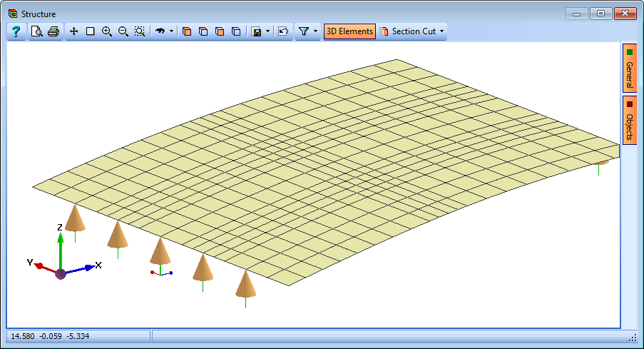Select the third cube view icon
Screen dimensions: 644x349
coord(220,31)
